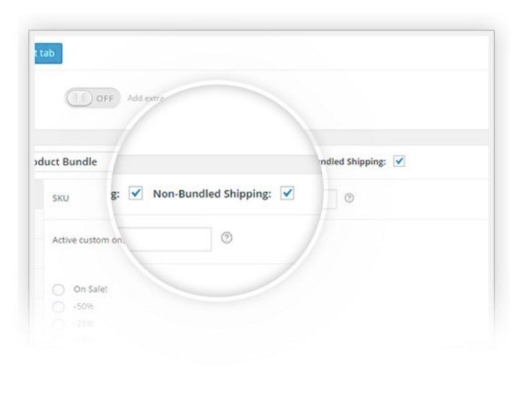
Task: Choose the -50% radio option
Action: 58,307
